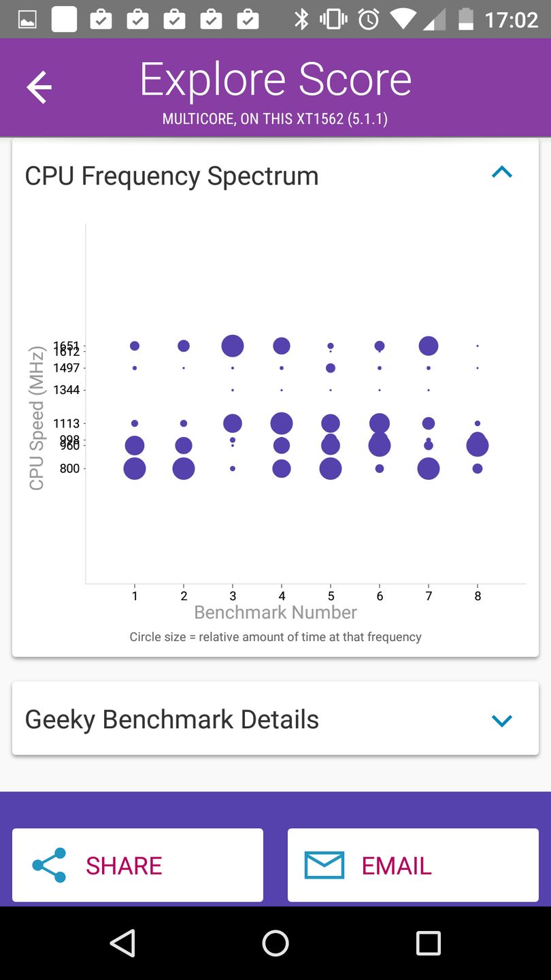Viewport: 551px width, 980px height.
Task: Tap the Wi-Fi signal status icon
Action: (403, 19)
